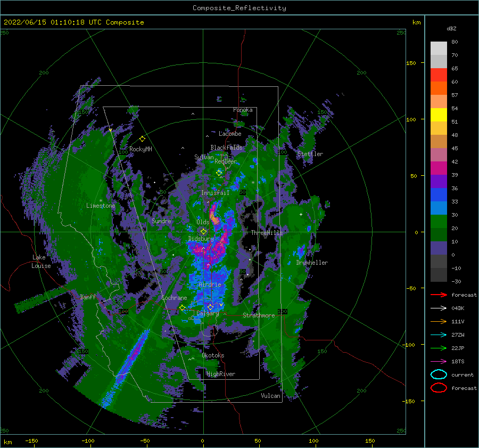
Task: Click the red forecast arrow in the legend
Action: (439, 295)
